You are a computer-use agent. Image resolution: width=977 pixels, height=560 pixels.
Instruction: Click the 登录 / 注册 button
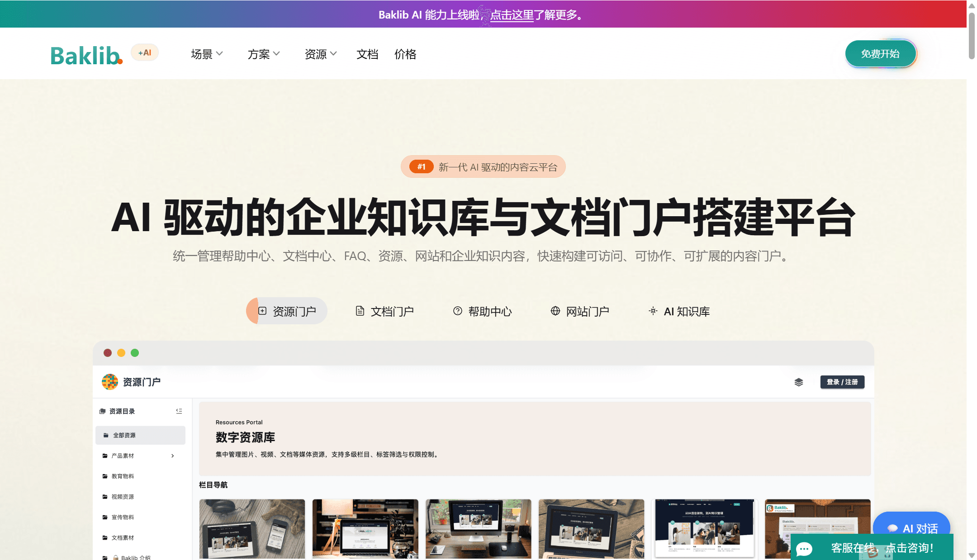tap(842, 382)
